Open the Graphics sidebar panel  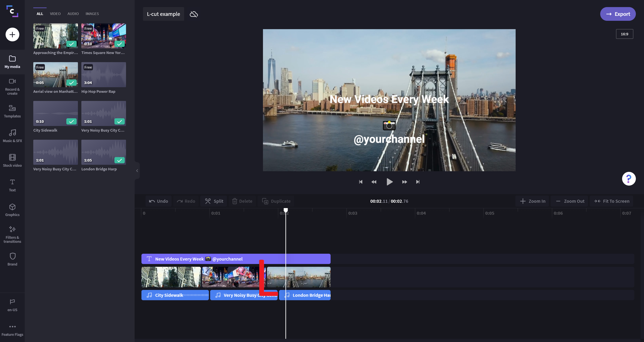click(12, 210)
